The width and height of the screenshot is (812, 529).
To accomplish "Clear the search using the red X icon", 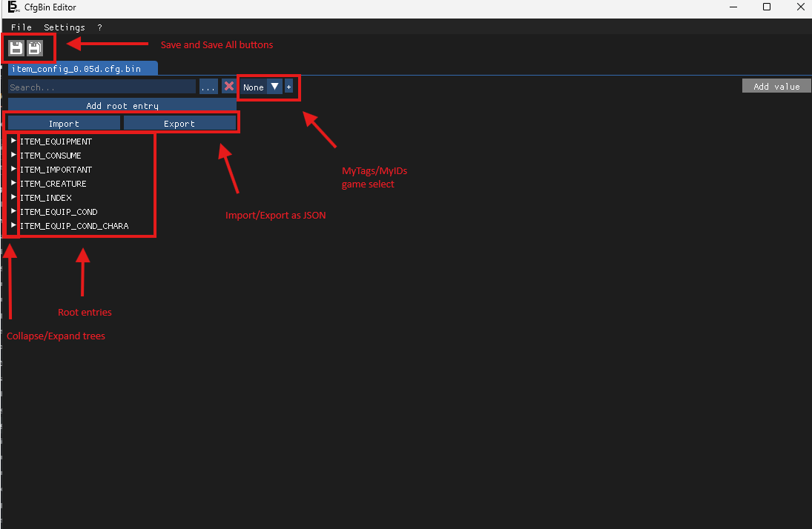I will coord(229,86).
